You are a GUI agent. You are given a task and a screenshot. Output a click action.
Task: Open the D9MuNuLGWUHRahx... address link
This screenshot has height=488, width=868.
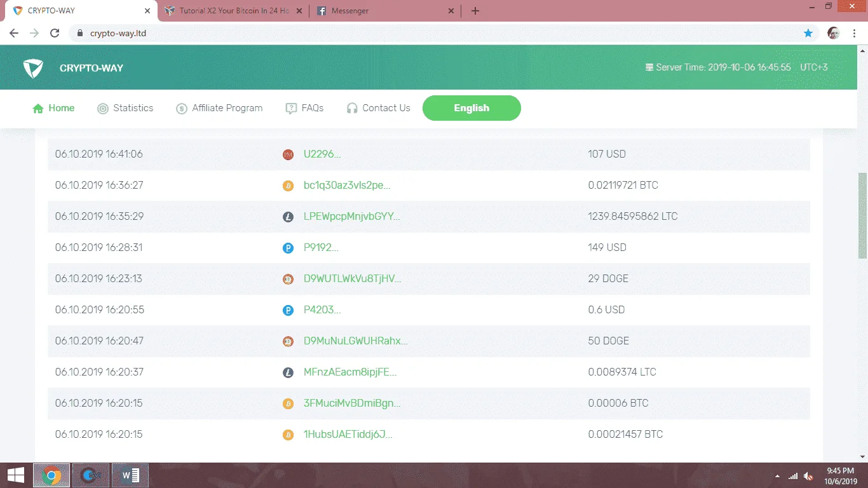tap(356, 341)
